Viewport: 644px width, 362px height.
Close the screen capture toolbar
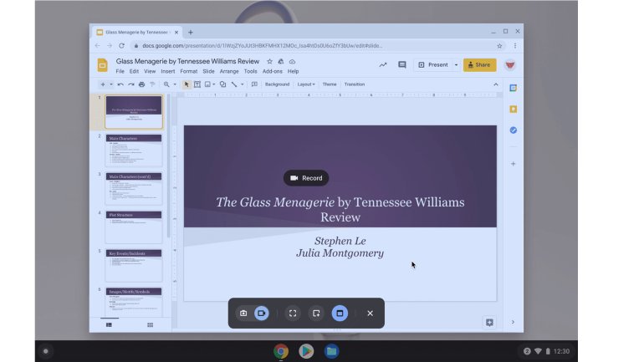coord(370,313)
